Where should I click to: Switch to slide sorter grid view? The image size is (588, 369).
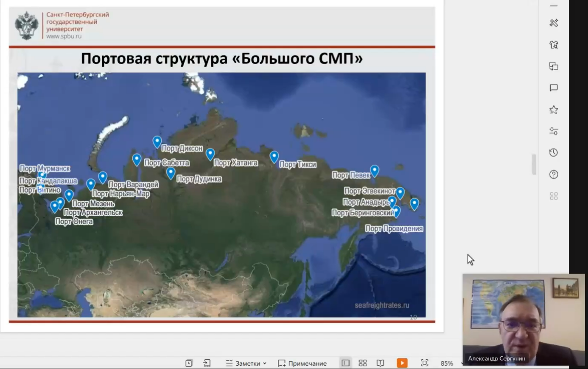[363, 363]
